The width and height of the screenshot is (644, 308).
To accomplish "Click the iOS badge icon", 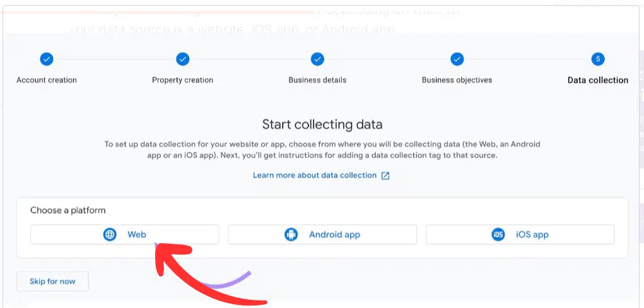I will 498,234.
